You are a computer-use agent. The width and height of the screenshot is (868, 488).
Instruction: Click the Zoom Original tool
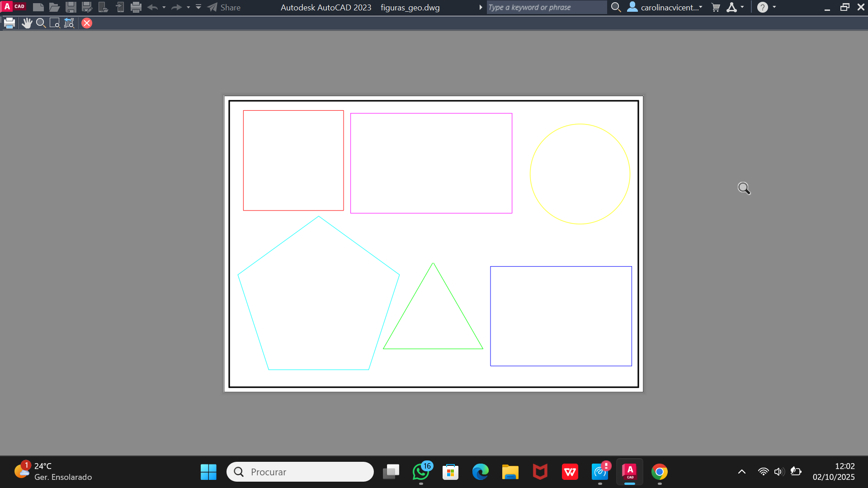pos(69,23)
